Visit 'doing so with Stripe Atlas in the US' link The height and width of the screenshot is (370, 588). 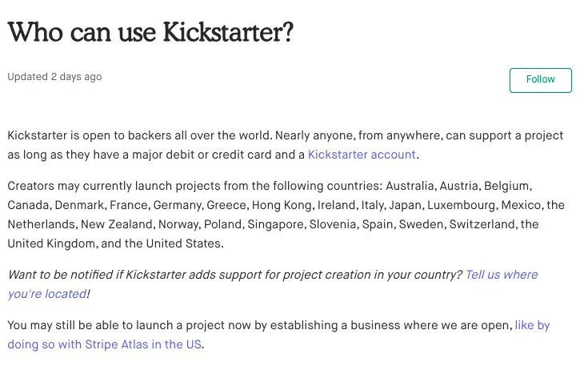(x=104, y=344)
